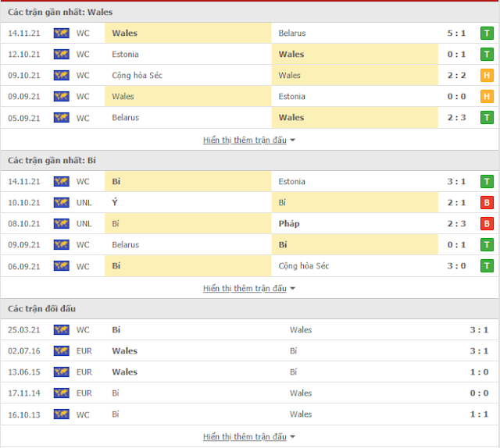Viewport: 500px width, 448px height.
Task: Click the flag icon in the 25.03.21 head-to-head row
Action: tap(61, 330)
